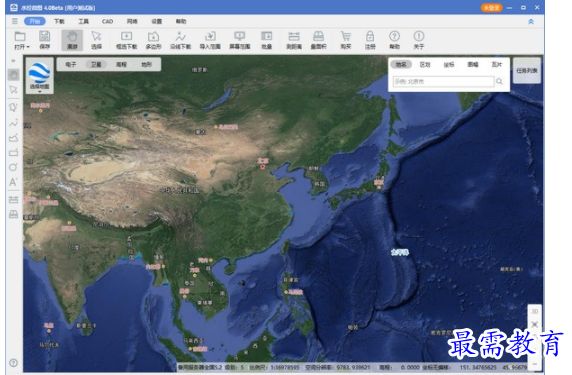Click the area measure icon in sidebar

[13, 214]
